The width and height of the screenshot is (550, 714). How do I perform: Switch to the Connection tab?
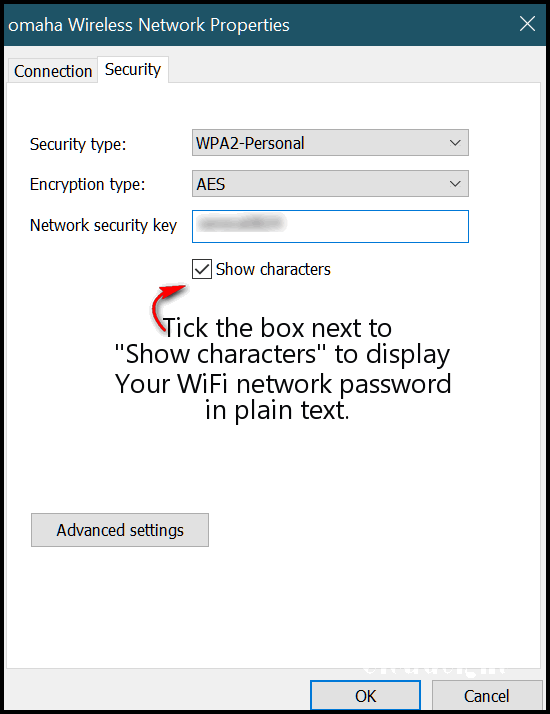pyautogui.click(x=53, y=71)
